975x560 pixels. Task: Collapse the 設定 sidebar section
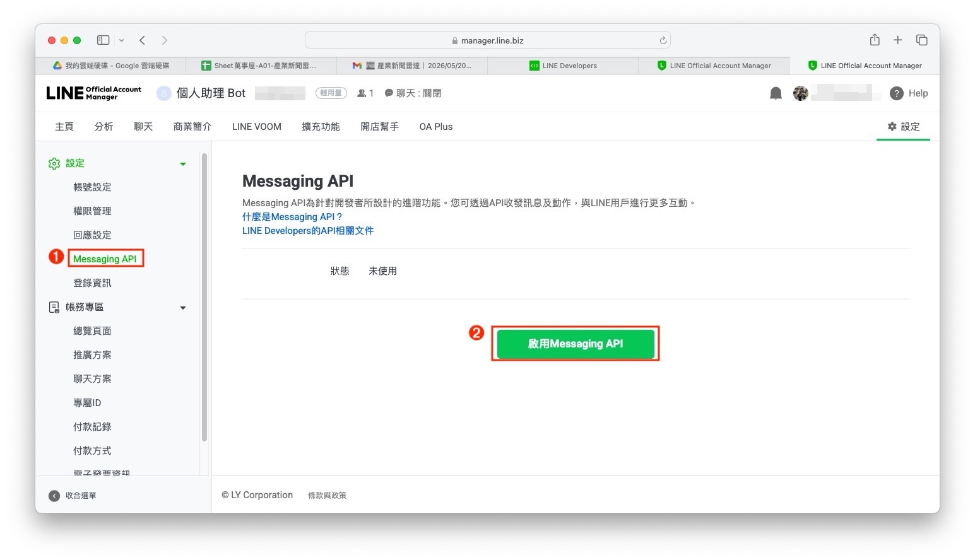[183, 164]
